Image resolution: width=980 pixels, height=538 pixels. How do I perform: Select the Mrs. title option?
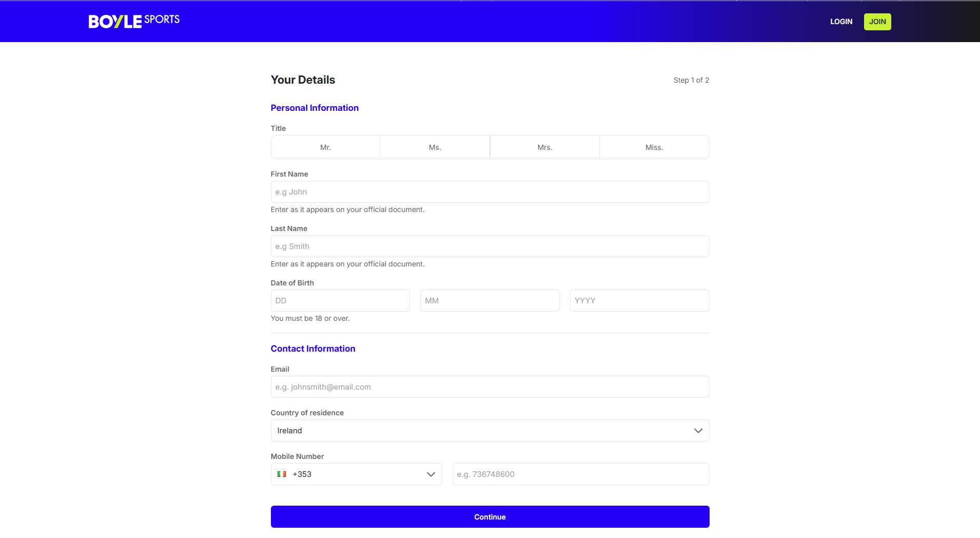point(545,147)
